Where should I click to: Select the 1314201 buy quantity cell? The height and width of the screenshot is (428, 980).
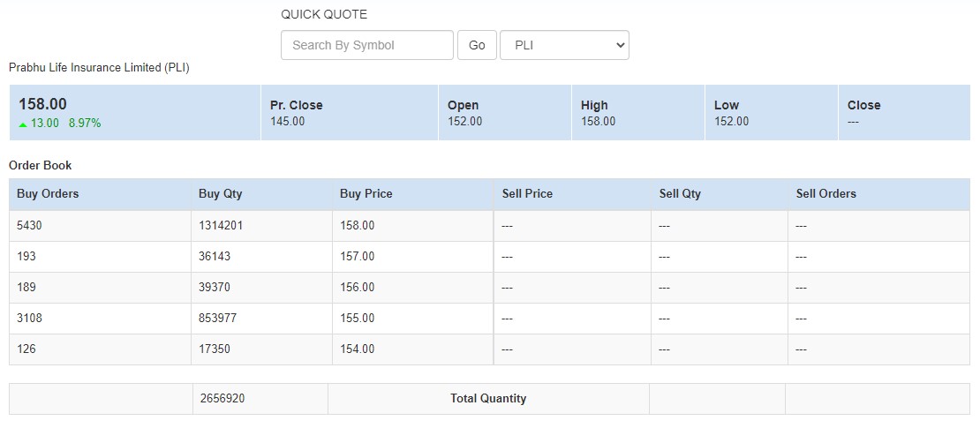click(221, 226)
